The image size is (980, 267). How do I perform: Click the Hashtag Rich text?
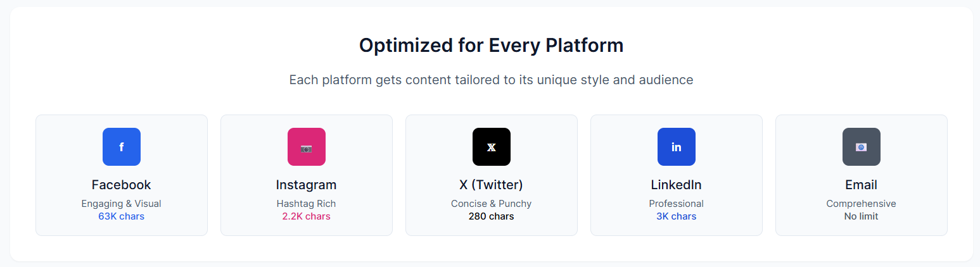(307, 204)
